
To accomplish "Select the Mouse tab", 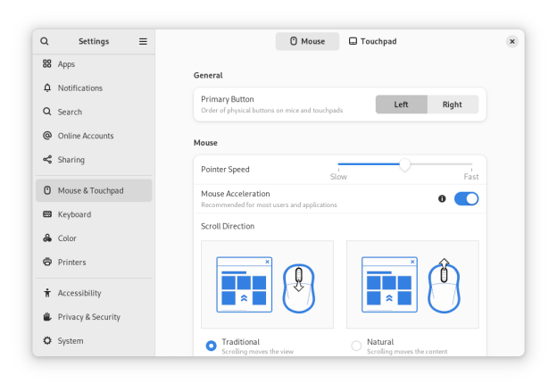I will pyautogui.click(x=307, y=41).
